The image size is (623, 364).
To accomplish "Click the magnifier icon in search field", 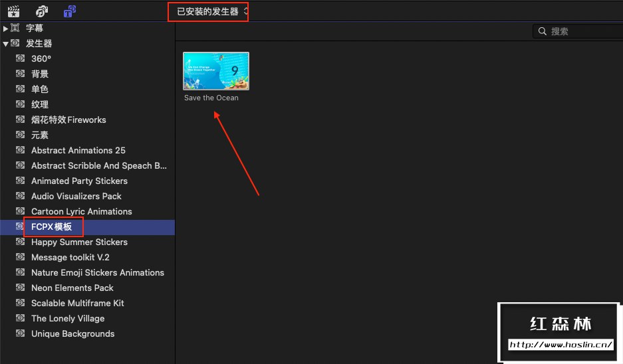I will pyautogui.click(x=543, y=31).
